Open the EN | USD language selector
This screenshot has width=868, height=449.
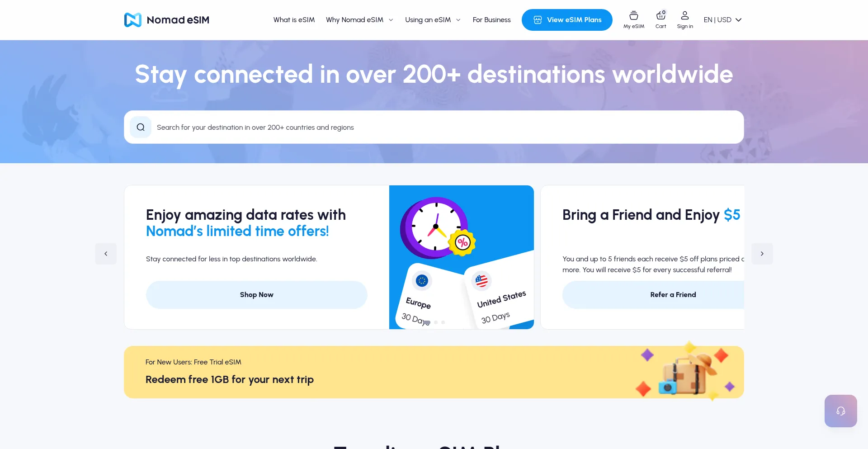pos(722,19)
